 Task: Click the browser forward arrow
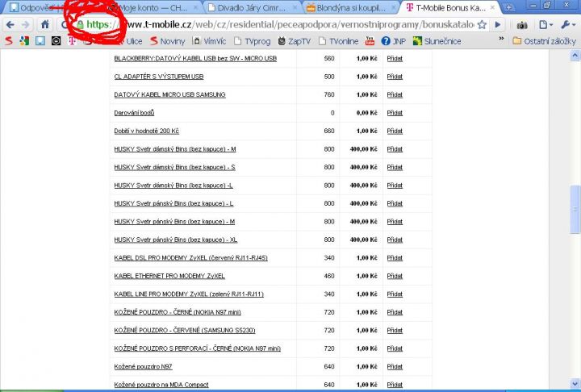[26, 25]
